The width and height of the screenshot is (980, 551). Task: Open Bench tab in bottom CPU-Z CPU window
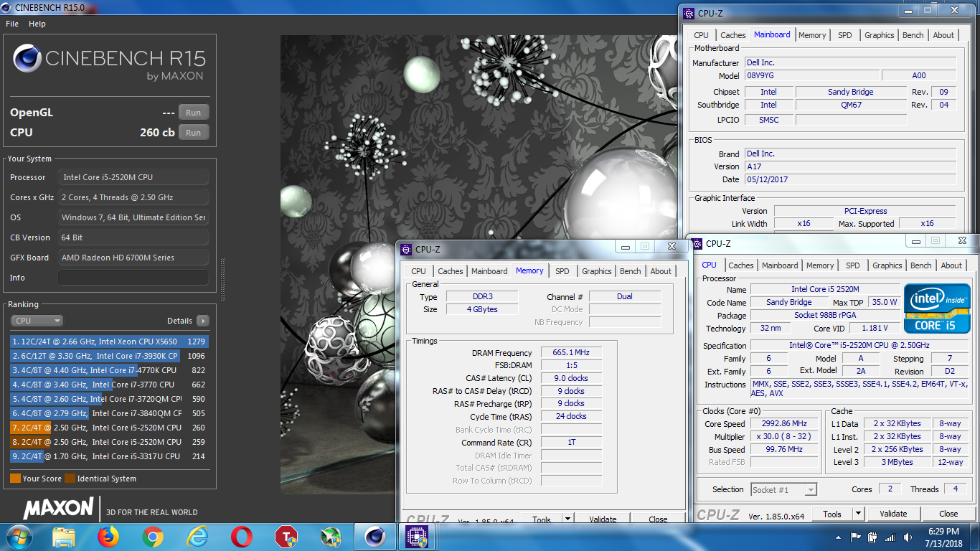pyautogui.click(x=921, y=265)
